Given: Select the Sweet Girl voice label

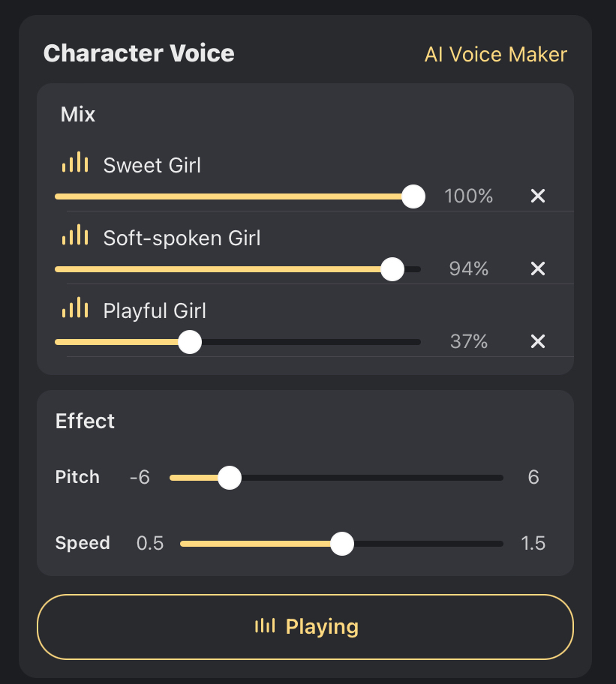Looking at the screenshot, I should pyautogui.click(x=152, y=165).
